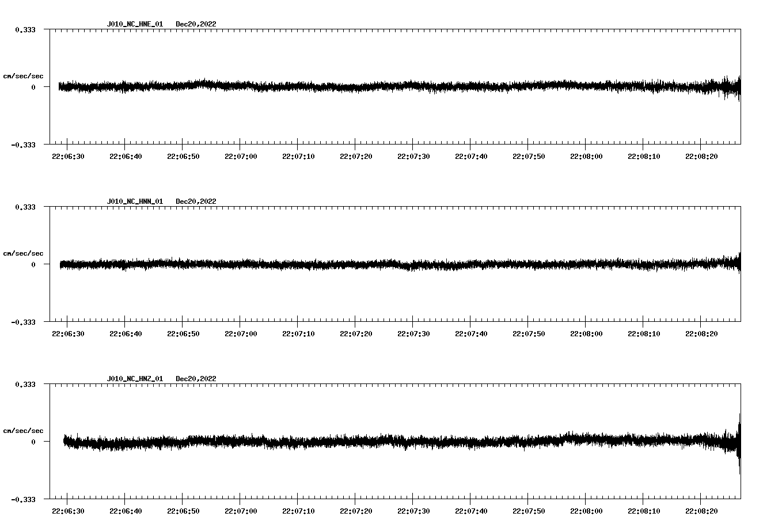Click the J010_NC_HNN_01 channel label
The width and height of the screenshot is (782, 532).
(x=135, y=201)
